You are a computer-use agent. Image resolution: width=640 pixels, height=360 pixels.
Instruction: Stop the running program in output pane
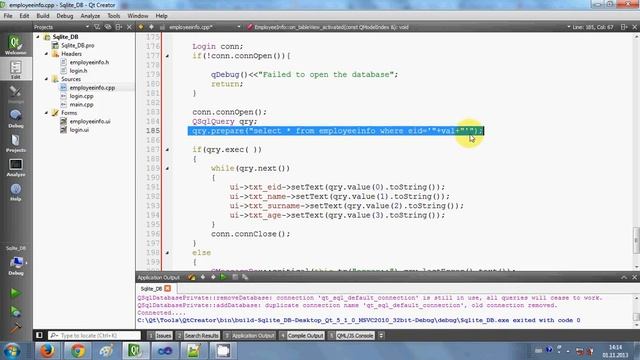coord(235,277)
